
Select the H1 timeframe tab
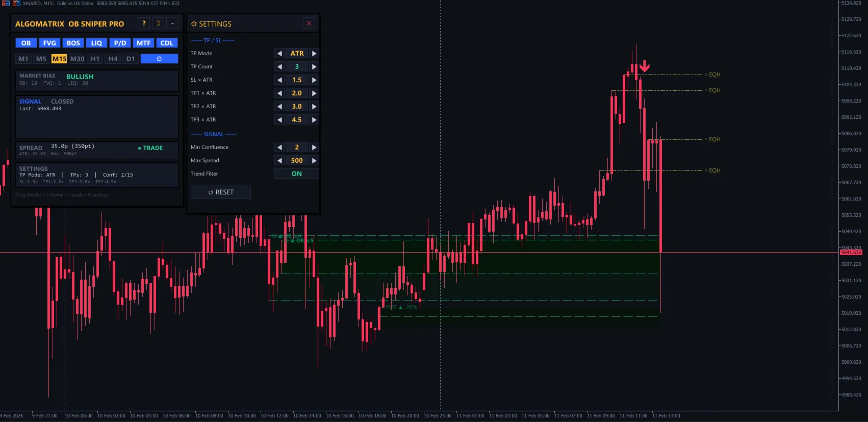(x=95, y=59)
